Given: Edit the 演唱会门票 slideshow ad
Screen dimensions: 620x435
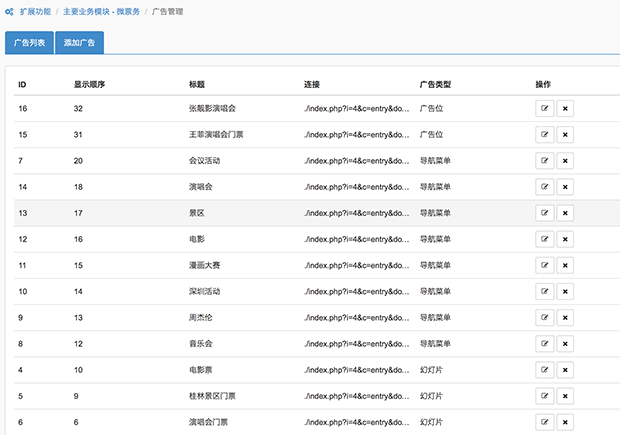Looking at the screenshot, I should pyautogui.click(x=544, y=422).
